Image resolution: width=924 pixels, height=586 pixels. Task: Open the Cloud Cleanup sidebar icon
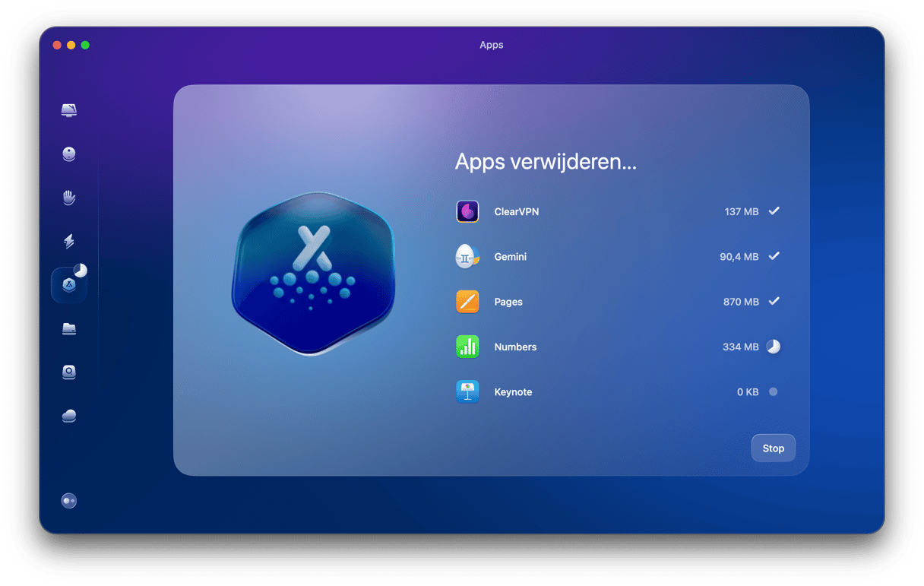[69, 416]
